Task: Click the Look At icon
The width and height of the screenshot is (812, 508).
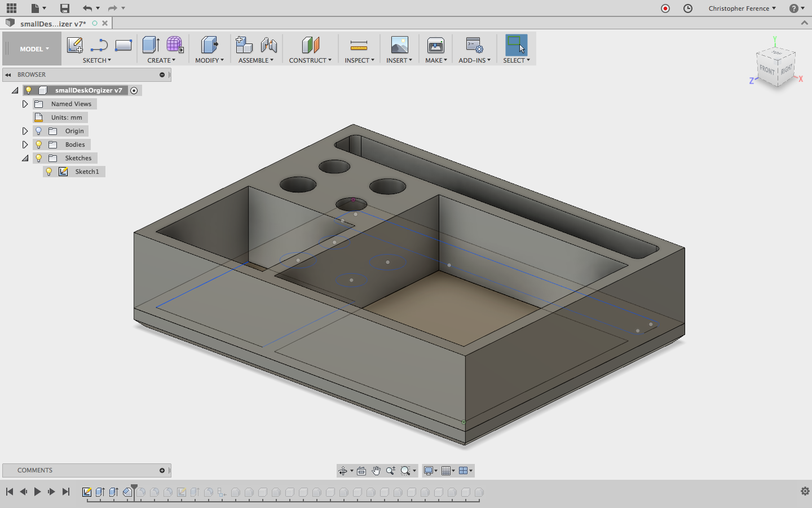Action: [361, 471]
